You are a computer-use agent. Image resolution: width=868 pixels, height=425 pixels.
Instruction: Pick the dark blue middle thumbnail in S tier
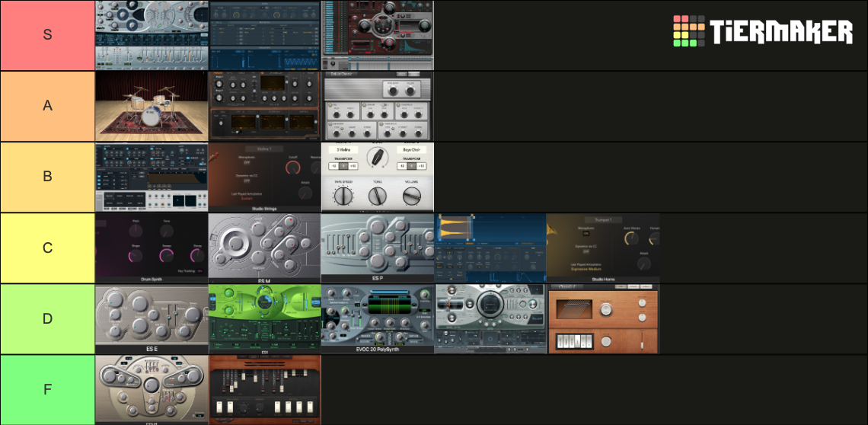[x=265, y=35]
